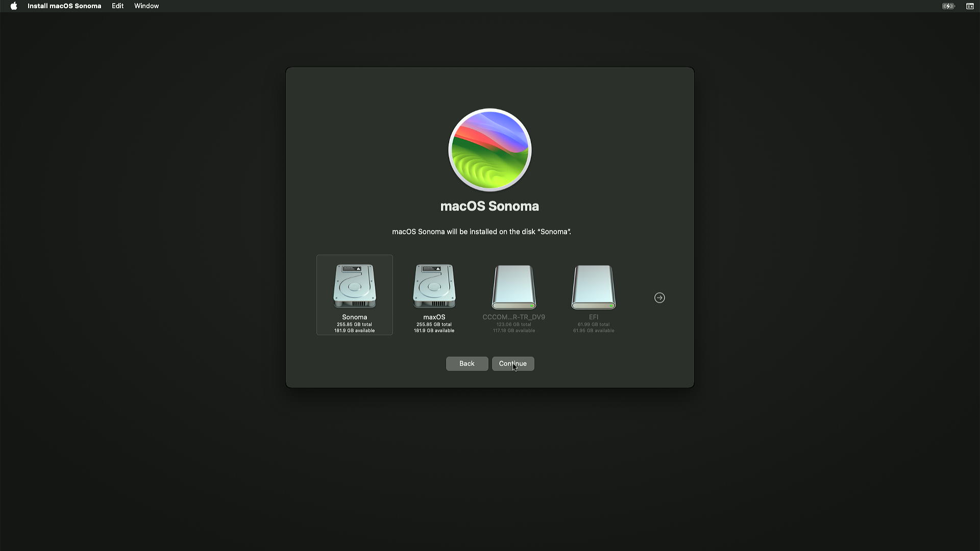
Task: Click the 'CCCOM...R-TR_DV9' disk name text
Action: click(x=513, y=317)
